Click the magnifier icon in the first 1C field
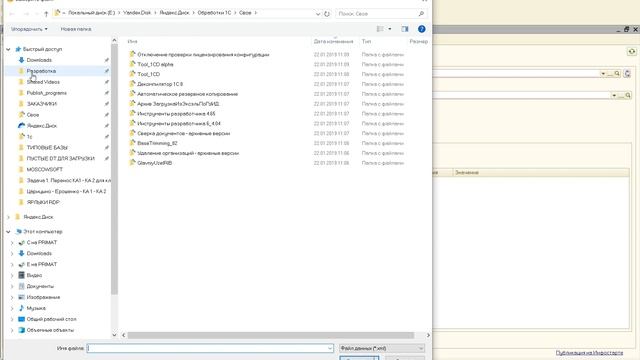Image resolution: width=640 pixels, height=360 pixels. (x=617, y=73)
